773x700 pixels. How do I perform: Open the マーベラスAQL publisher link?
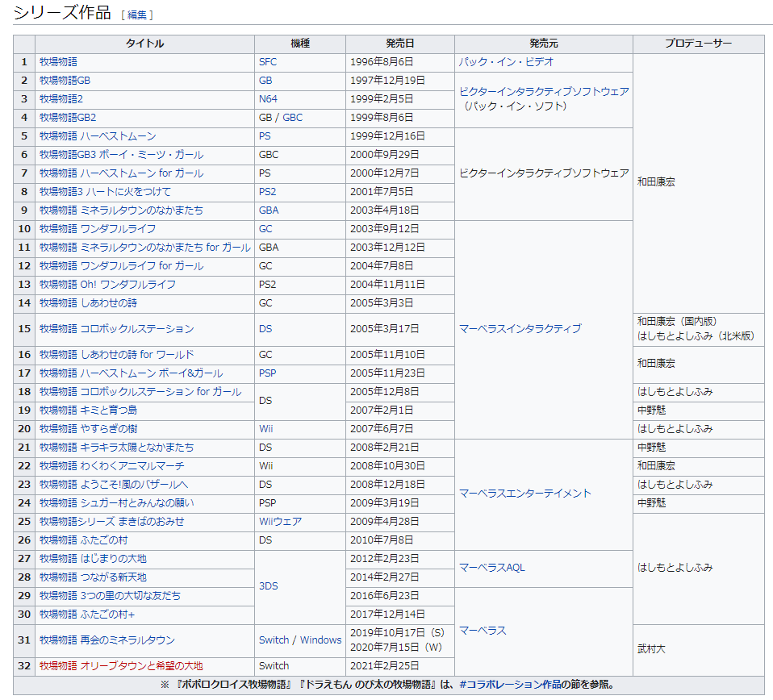click(491, 568)
